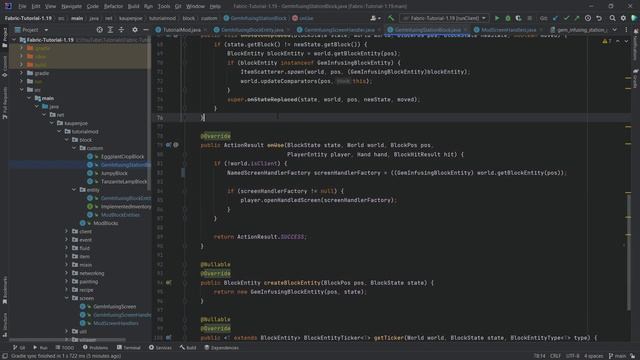This screenshot has width=640, height=360.
Task: Change file encoding UTF-8 in status bar
Action: click(x=573, y=356)
